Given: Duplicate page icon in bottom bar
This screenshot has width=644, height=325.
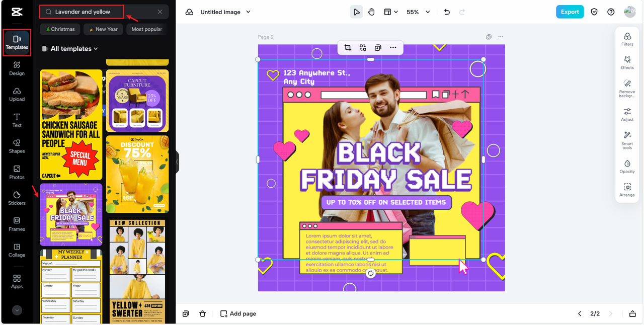Looking at the screenshot, I should click(186, 313).
